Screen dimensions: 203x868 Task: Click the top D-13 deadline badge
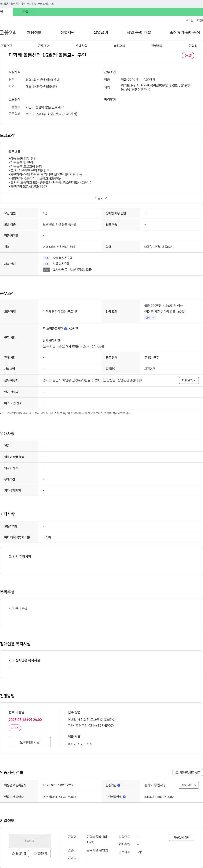pos(188,55)
